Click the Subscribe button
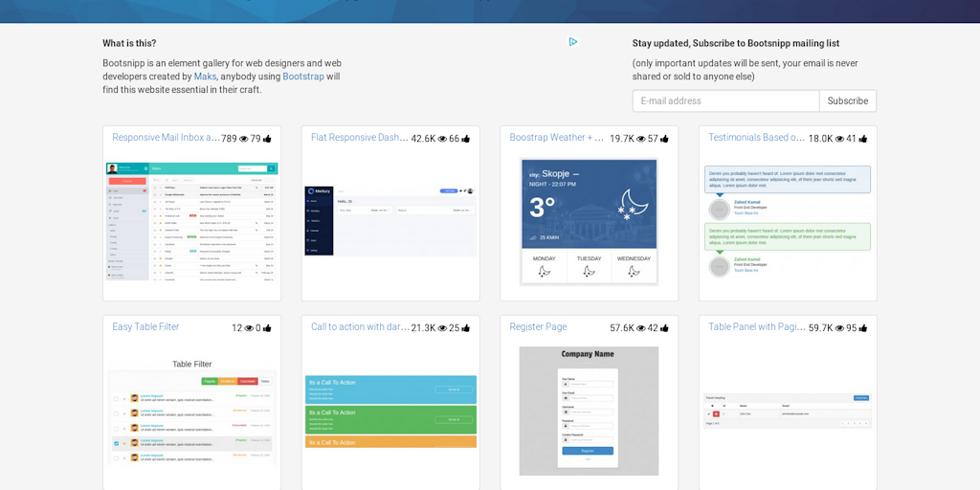 coord(848,100)
